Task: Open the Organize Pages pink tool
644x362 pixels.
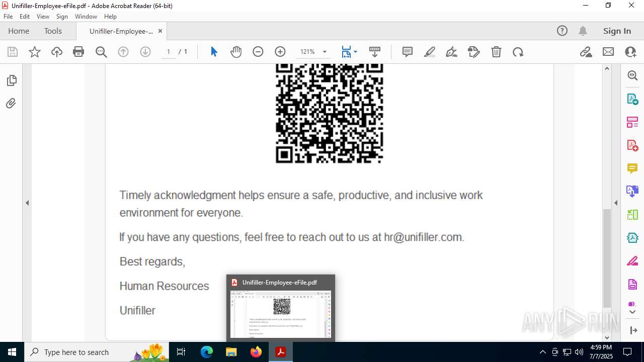Action: tap(632, 122)
